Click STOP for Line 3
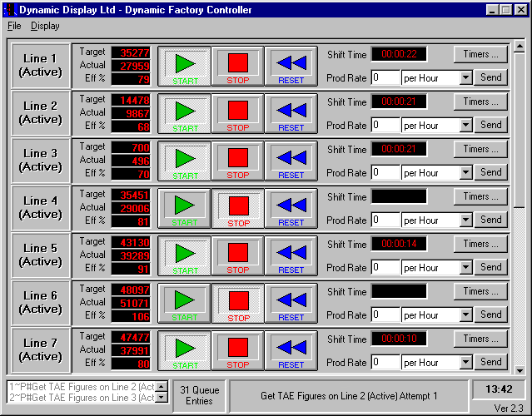This screenshot has height=416, width=532. pos(237,161)
